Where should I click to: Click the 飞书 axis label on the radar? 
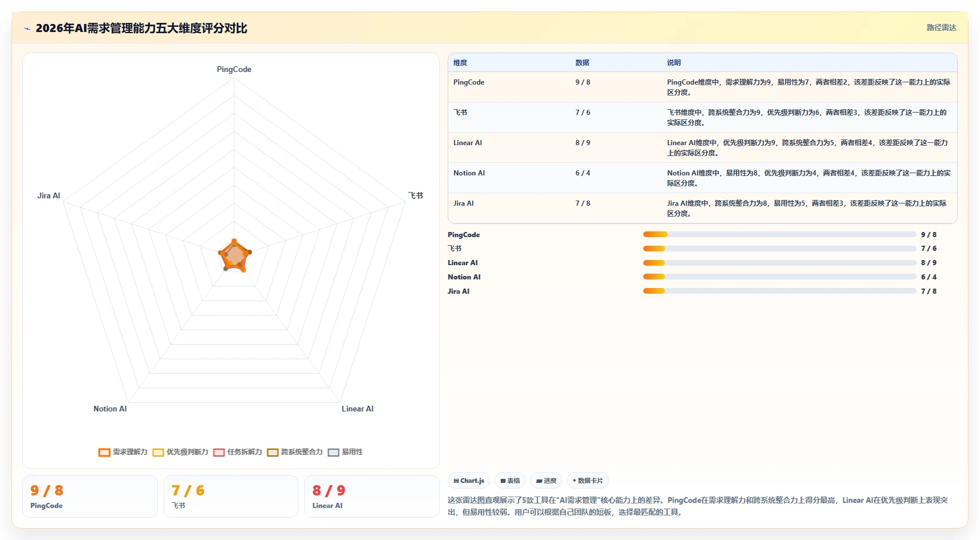pos(416,195)
